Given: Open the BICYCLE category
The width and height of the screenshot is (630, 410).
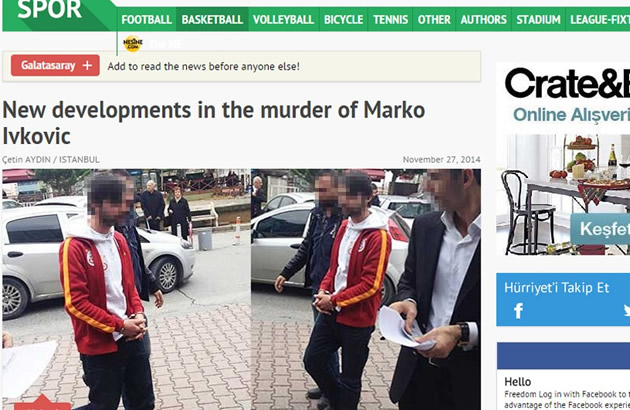Looking at the screenshot, I should click(344, 19).
